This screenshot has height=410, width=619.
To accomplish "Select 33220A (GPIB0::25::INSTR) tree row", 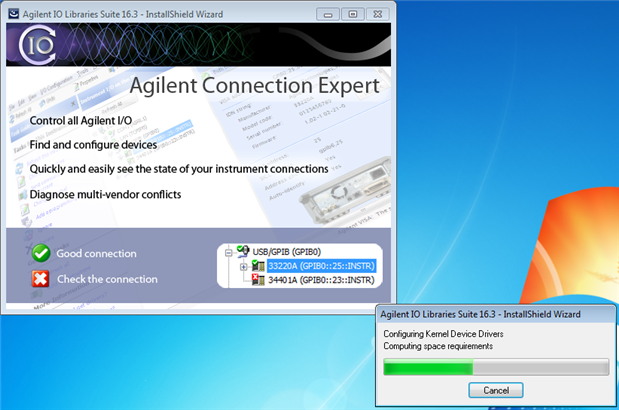I will tap(321, 266).
